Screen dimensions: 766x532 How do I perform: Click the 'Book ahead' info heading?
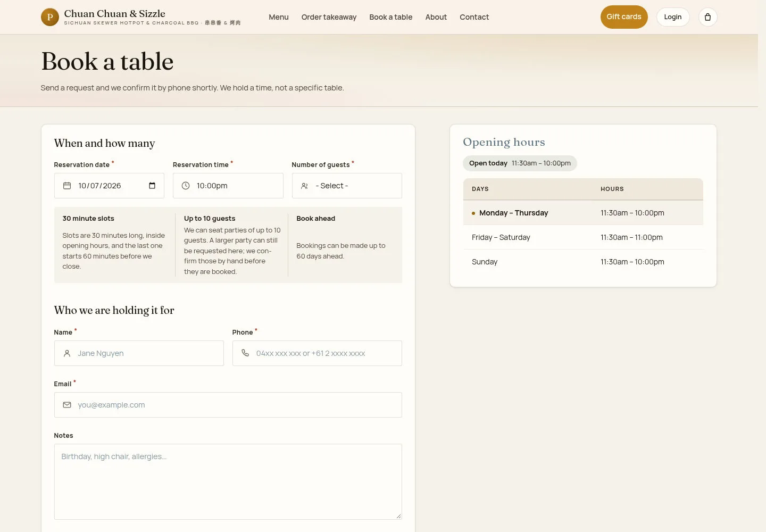pos(316,219)
